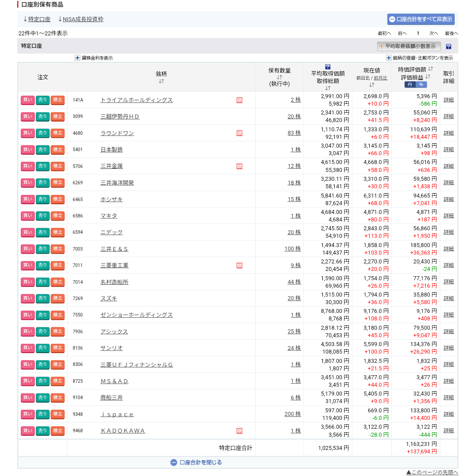Go to 最初へ page link

[x=384, y=34]
